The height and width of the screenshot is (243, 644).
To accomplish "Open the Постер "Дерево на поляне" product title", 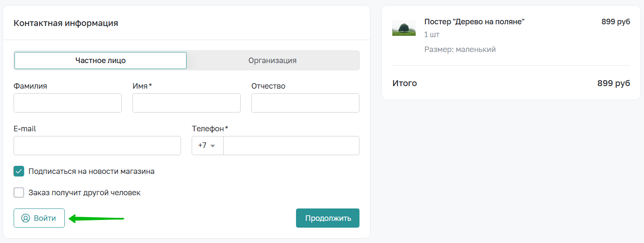I will pyautogui.click(x=474, y=22).
